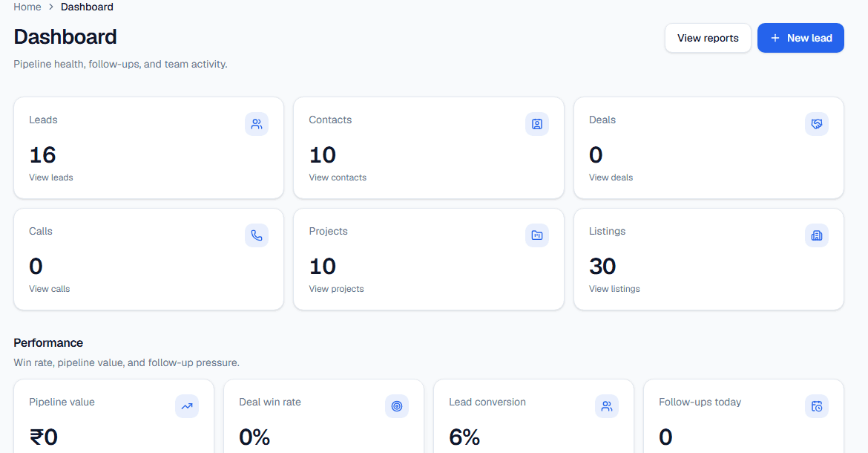Image resolution: width=868 pixels, height=453 pixels.
Task: Click the Performance section heading
Action: point(48,343)
